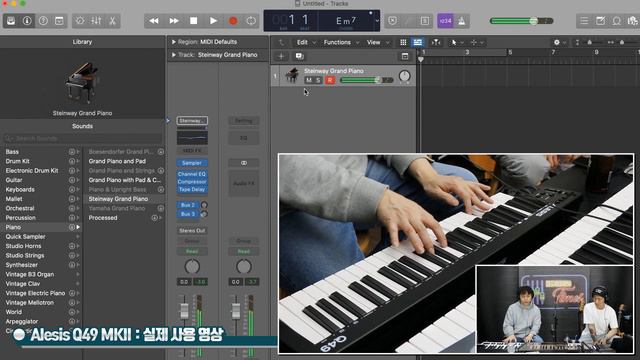This screenshot has width=640, height=360.
Task: Duplicate track button next to plus
Action: point(299,56)
